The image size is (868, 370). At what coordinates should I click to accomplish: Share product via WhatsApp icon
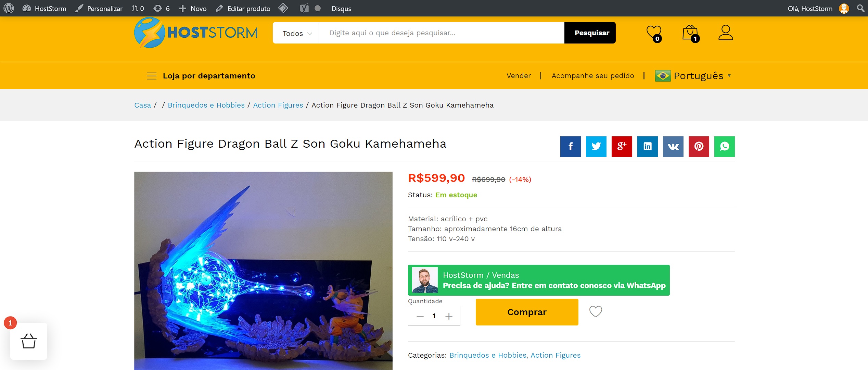click(724, 147)
